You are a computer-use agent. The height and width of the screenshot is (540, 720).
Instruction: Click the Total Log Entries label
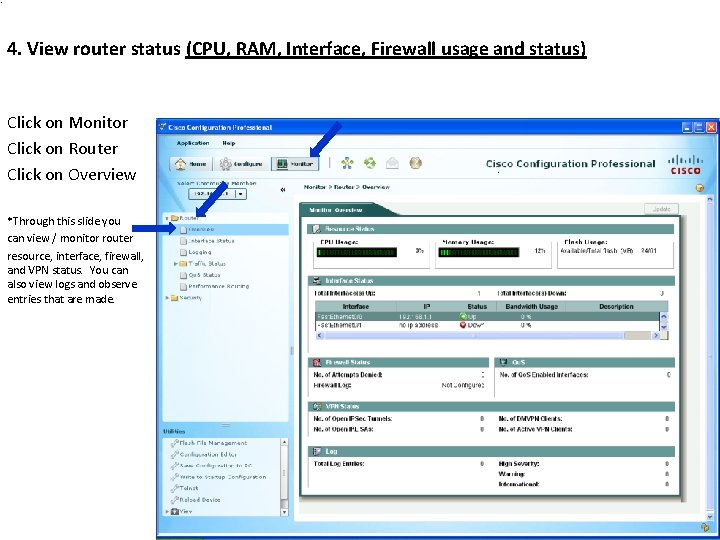339,464
